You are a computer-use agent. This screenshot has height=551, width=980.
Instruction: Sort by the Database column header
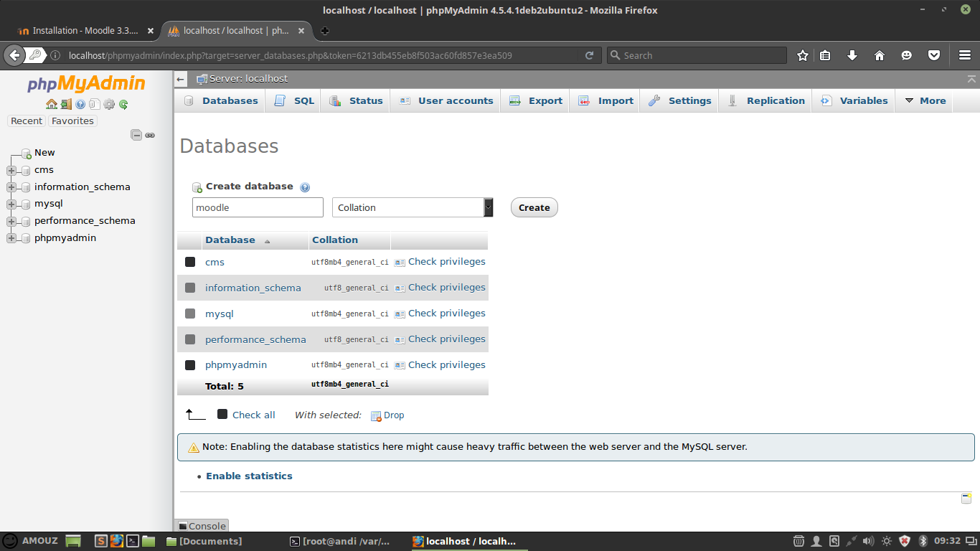click(230, 240)
